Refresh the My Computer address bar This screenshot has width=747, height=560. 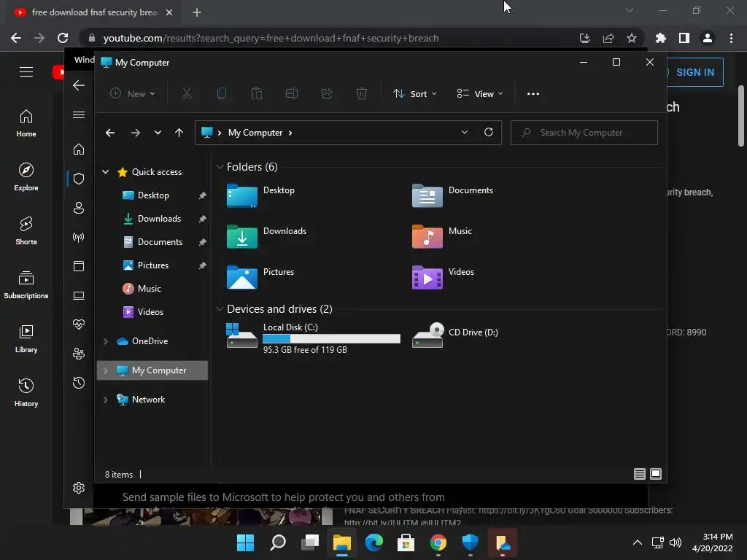coord(488,133)
